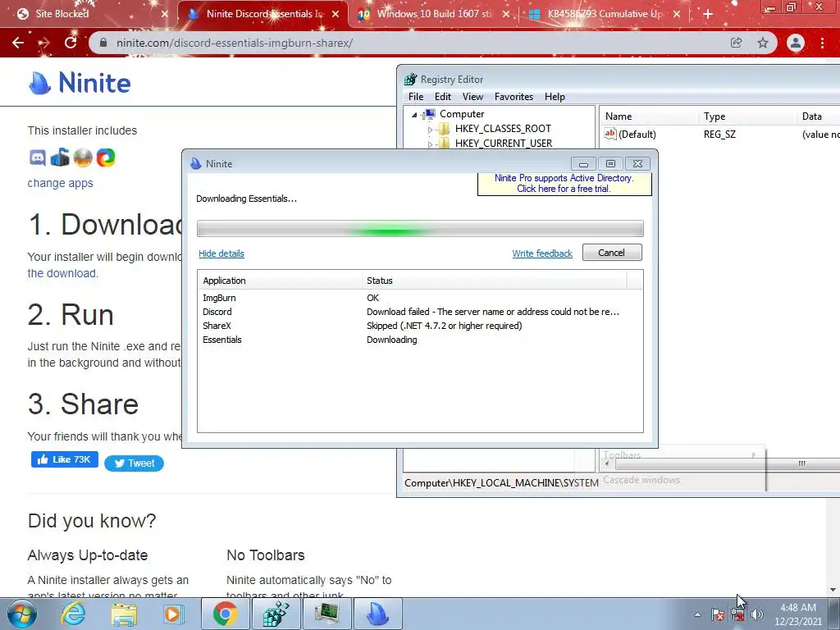Click the Action Center flag tray icon
This screenshot has width=840, height=630.
point(718,614)
